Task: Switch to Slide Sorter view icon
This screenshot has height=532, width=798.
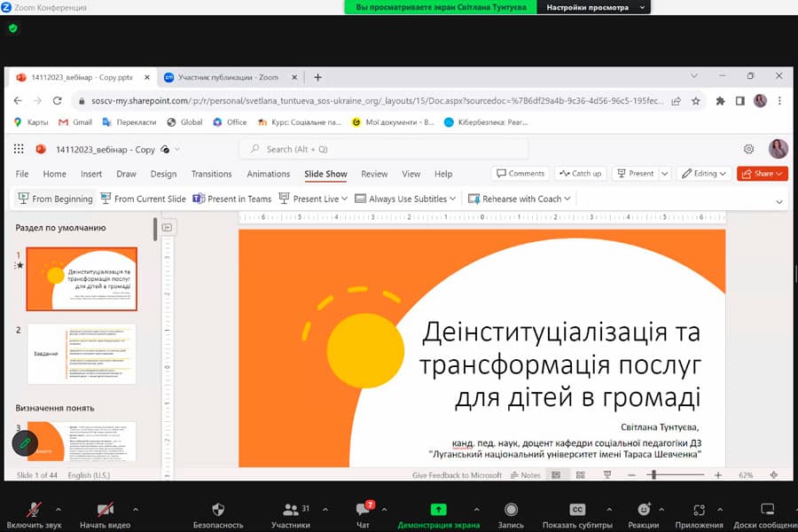Action: pyautogui.click(x=579, y=474)
